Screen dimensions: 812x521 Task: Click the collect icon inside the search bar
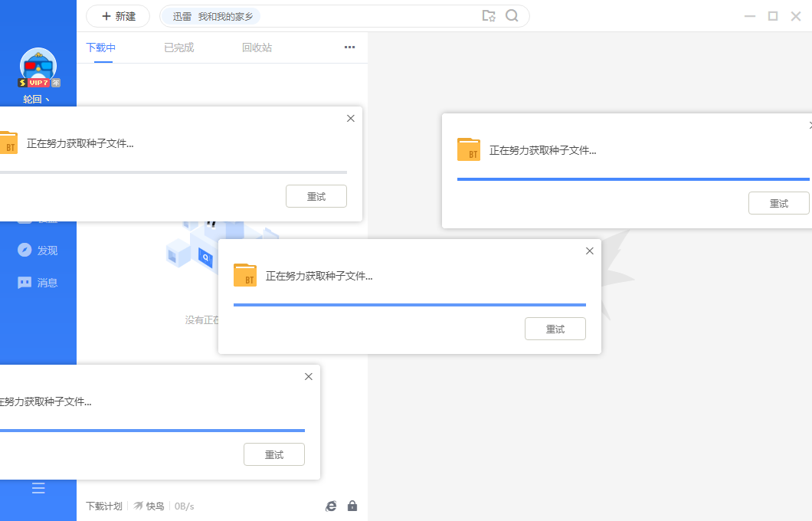[489, 15]
